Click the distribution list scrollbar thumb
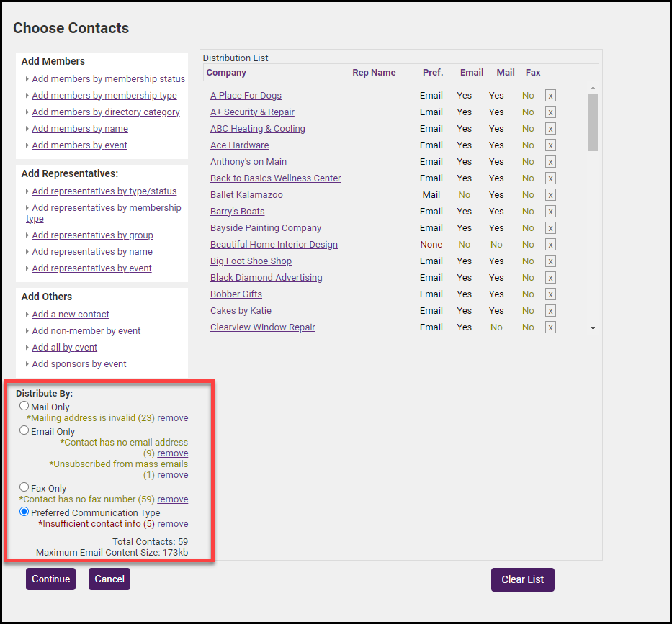672x624 pixels. tap(593, 122)
